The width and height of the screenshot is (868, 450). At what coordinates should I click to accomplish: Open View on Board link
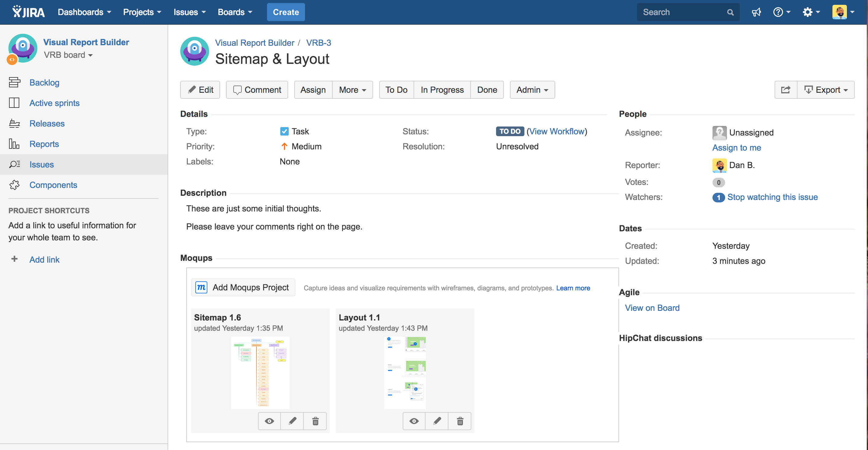pos(652,308)
